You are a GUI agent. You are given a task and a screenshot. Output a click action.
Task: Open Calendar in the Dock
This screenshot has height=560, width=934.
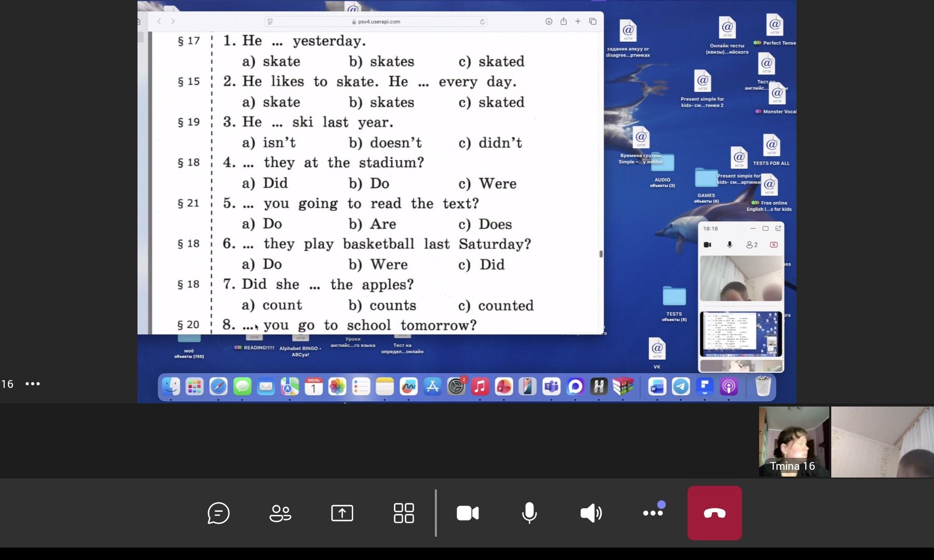pyautogui.click(x=313, y=386)
